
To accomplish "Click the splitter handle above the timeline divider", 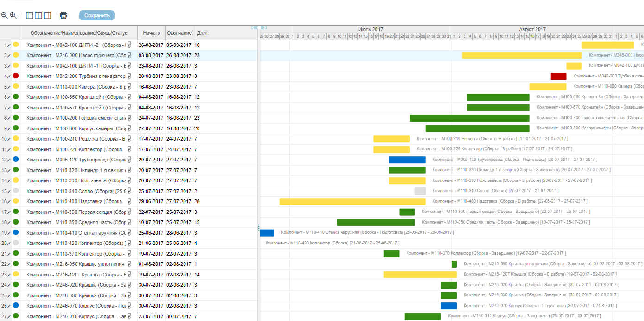I will (259, 28).
